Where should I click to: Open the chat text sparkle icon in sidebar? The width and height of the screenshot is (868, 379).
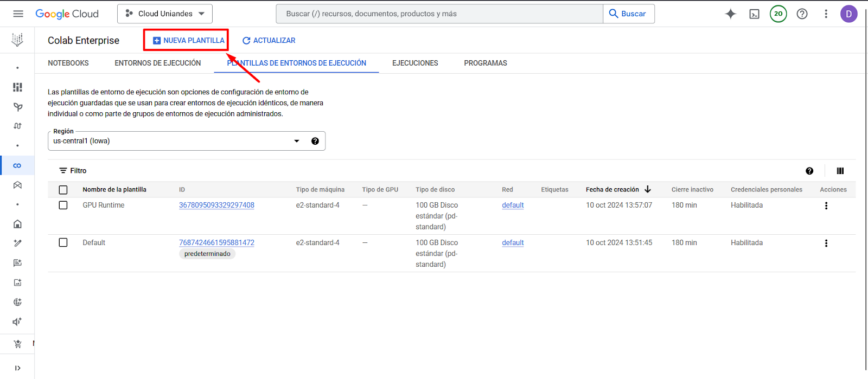(x=17, y=263)
